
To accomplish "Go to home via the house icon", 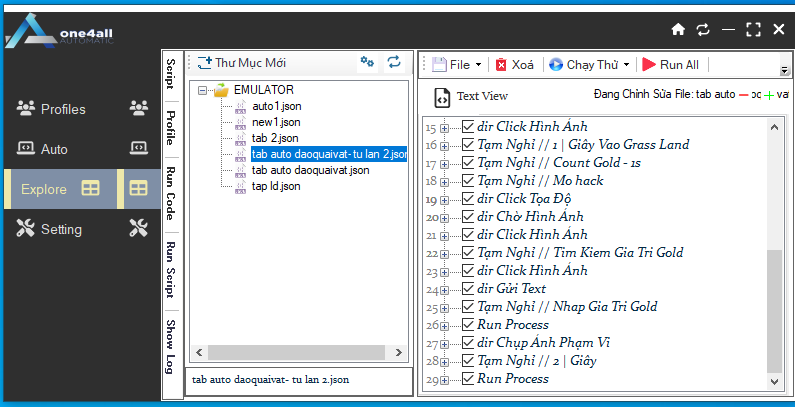I will coord(678,29).
